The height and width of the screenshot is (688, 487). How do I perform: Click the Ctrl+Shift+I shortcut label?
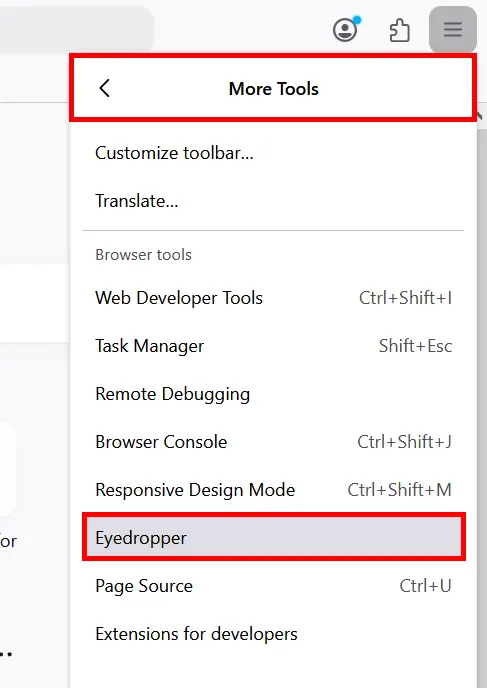pyautogui.click(x=405, y=298)
